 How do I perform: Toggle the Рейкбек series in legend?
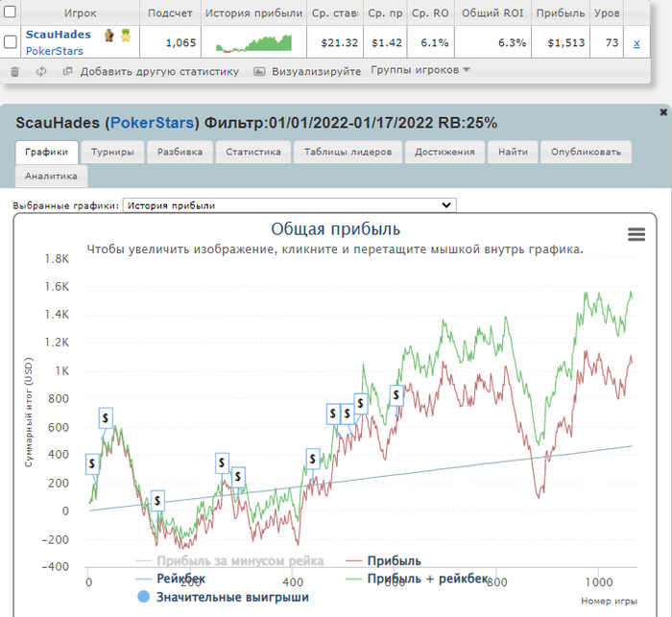(x=171, y=579)
